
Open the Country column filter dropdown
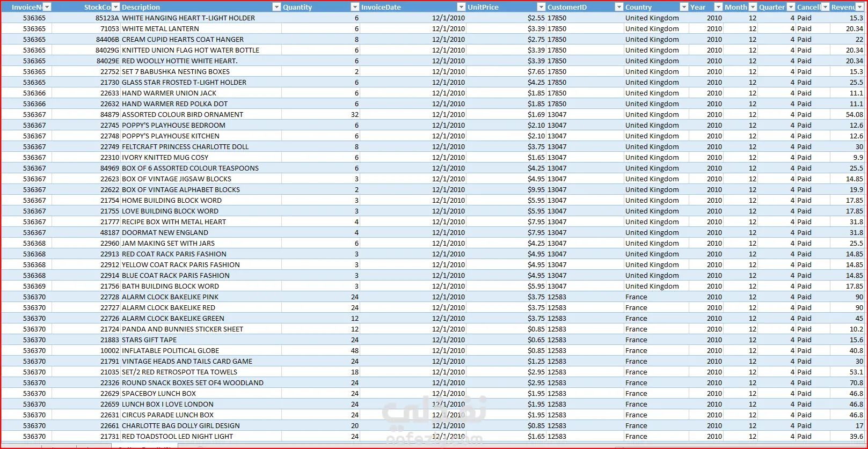684,7
